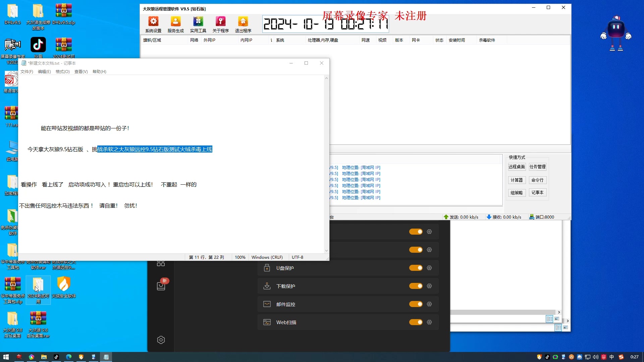
Task: Turn off the 邮件监控 toggle
Action: [x=416, y=304]
